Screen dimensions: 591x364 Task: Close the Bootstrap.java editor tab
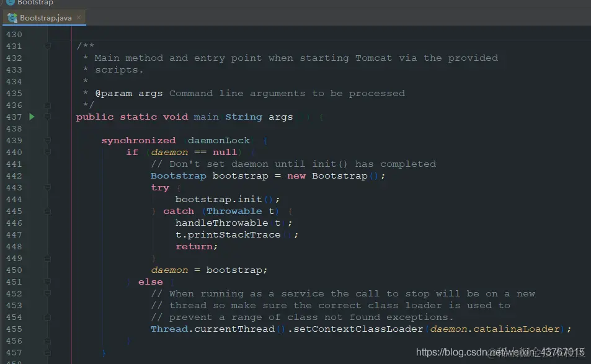click(x=79, y=17)
